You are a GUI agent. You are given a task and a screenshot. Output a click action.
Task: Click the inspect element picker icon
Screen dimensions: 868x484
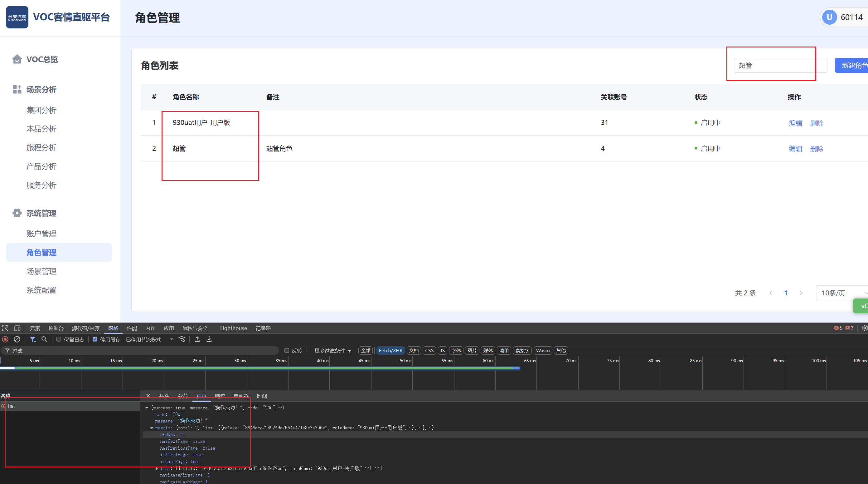point(5,328)
